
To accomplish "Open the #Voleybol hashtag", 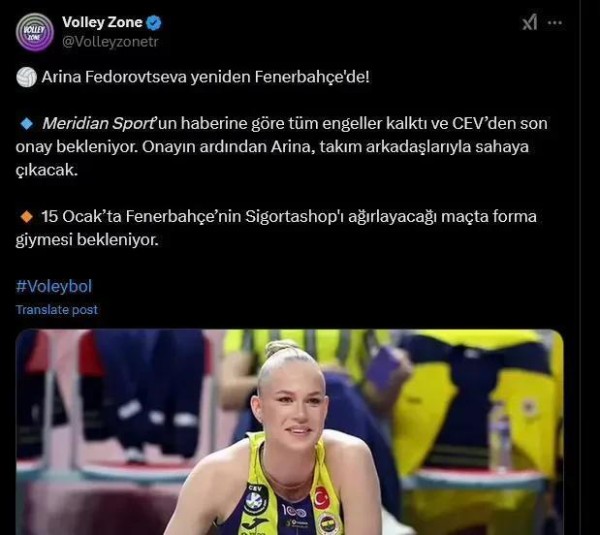I will click(x=54, y=286).
